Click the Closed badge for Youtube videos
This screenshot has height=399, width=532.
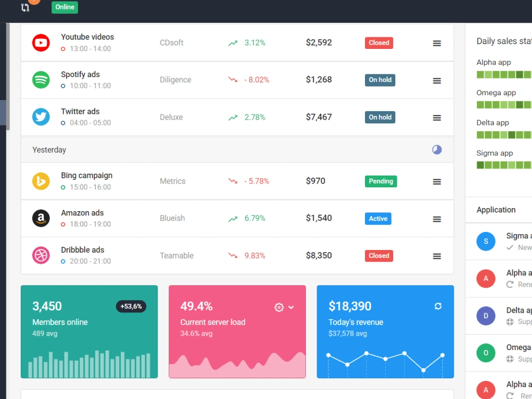click(379, 43)
